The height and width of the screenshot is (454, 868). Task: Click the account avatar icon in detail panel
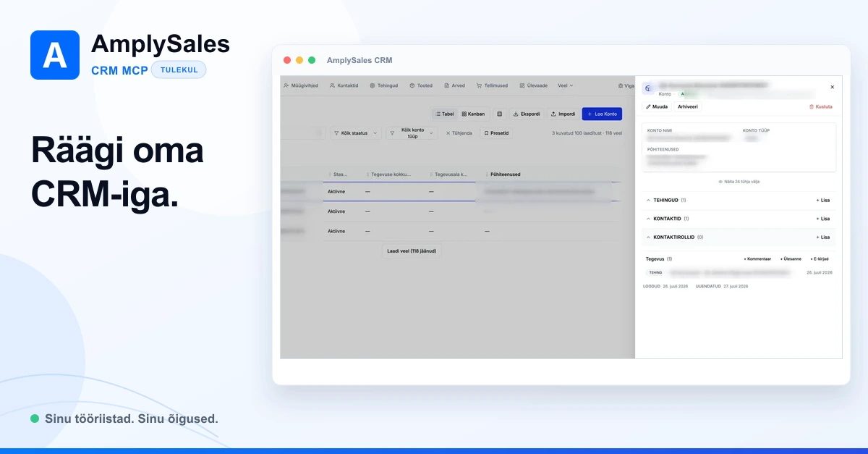click(648, 88)
